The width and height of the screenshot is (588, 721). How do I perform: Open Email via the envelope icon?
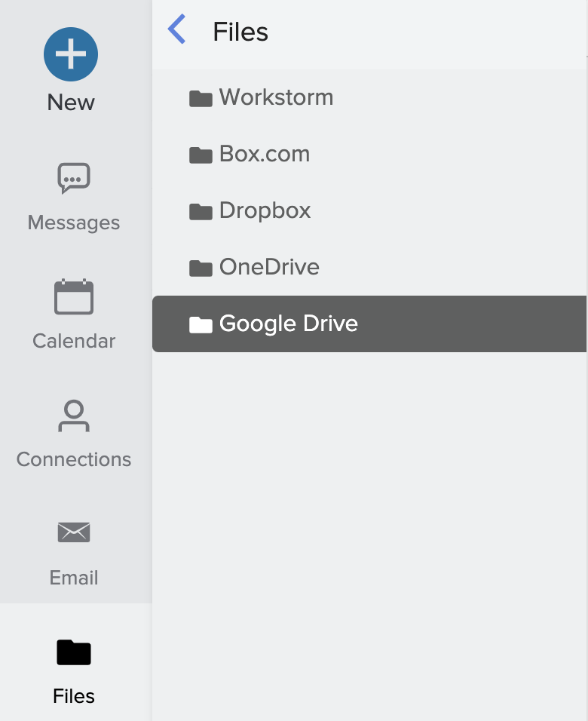(x=74, y=532)
